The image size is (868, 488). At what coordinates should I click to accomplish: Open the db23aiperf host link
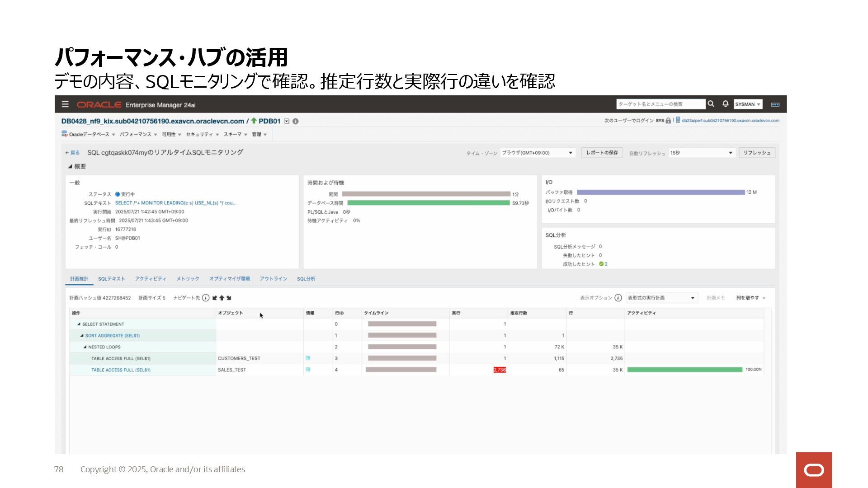[730, 121]
